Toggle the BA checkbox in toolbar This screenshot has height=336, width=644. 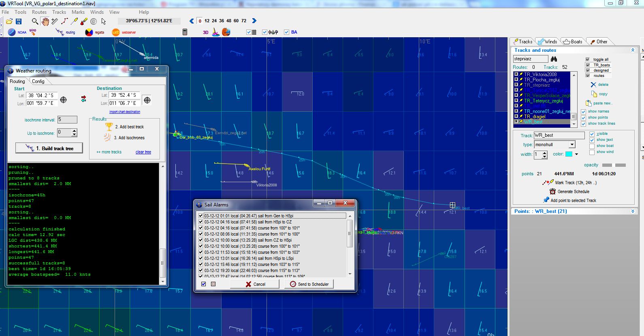[x=287, y=32]
